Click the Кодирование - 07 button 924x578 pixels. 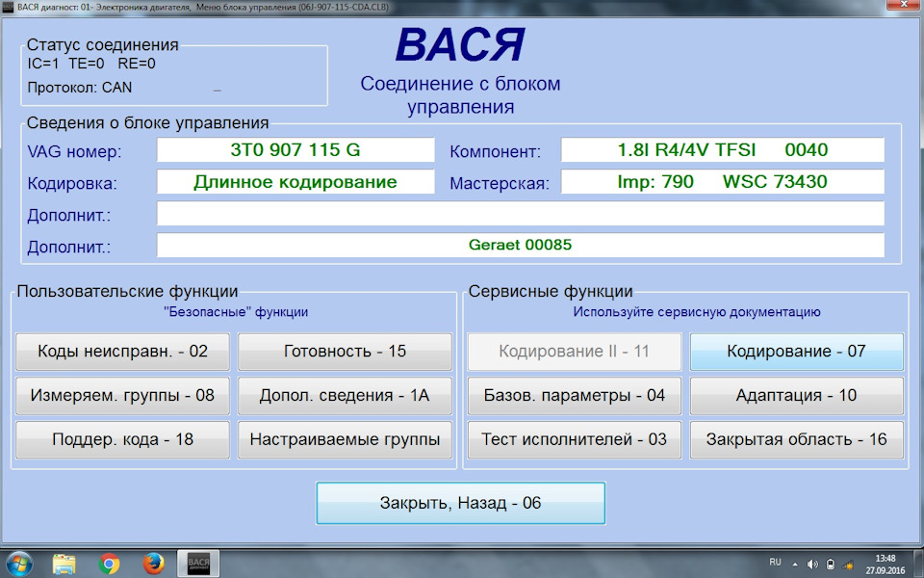tap(796, 352)
